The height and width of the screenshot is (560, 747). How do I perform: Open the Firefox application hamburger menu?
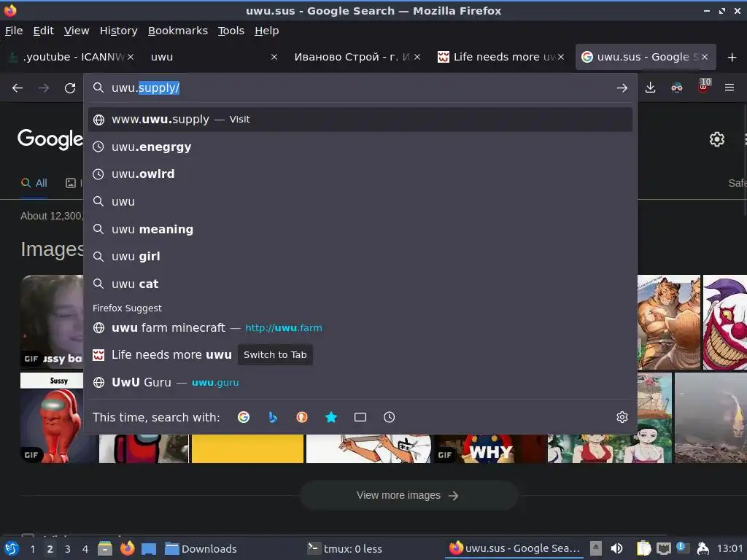click(x=729, y=87)
